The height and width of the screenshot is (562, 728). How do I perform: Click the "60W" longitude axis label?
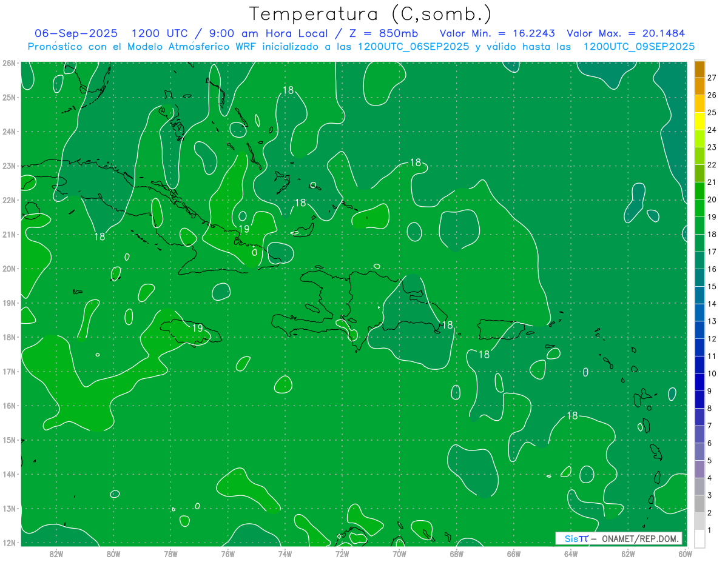(x=686, y=554)
